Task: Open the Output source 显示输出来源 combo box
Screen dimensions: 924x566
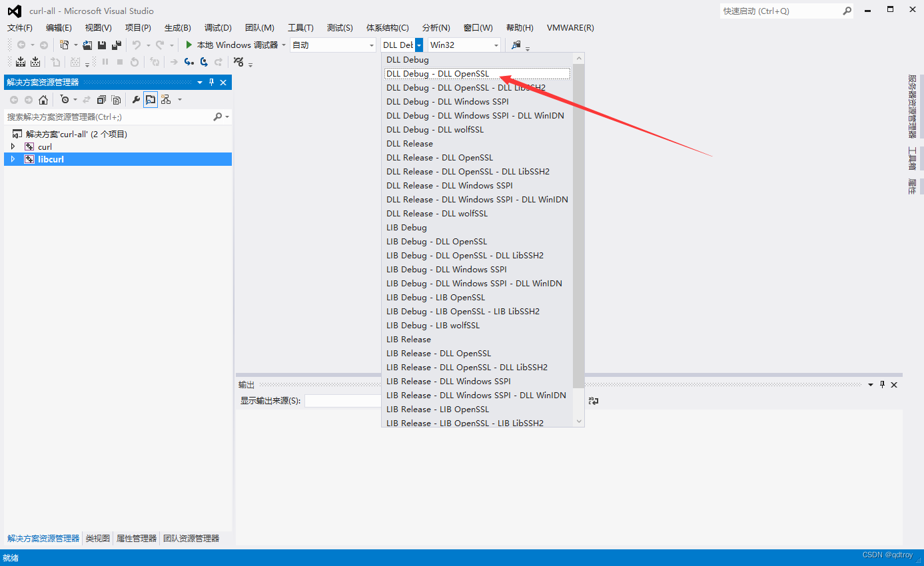Action: 344,401
